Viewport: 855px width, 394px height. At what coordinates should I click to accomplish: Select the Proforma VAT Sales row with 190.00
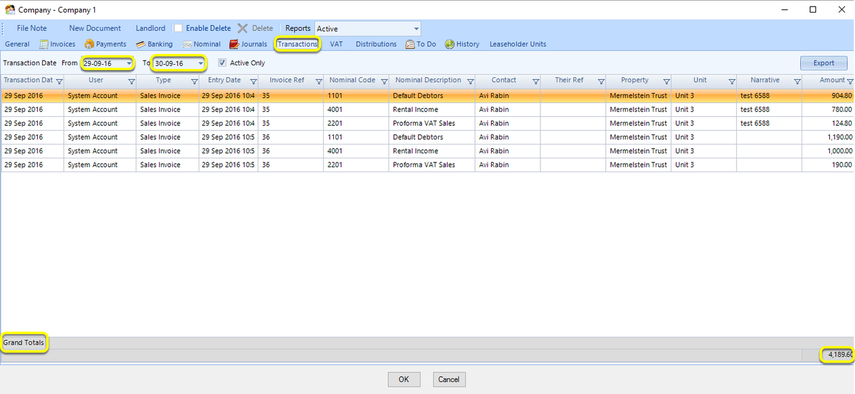428,165
